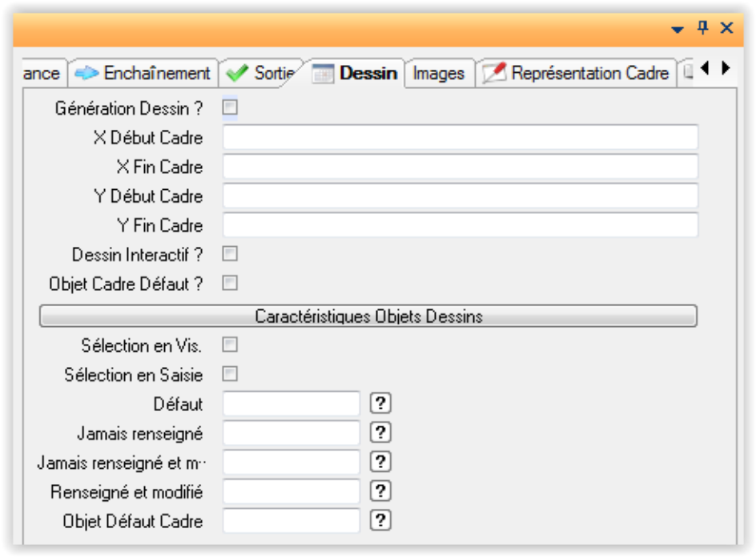Click help icon next to Jamais renseigné
The height and width of the screenshot is (557, 756).
coord(380,433)
